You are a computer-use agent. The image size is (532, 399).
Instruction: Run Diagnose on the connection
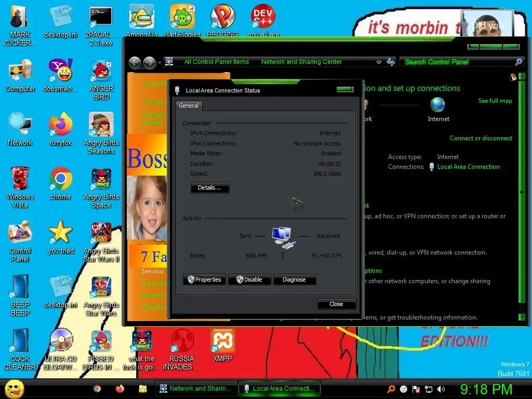click(294, 280)
